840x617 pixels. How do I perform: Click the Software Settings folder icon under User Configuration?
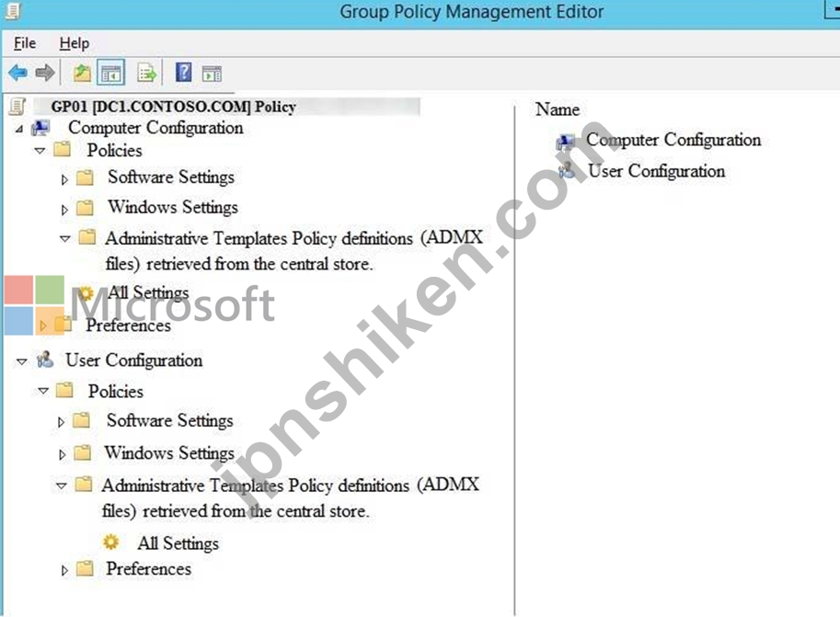coord(82,420)
